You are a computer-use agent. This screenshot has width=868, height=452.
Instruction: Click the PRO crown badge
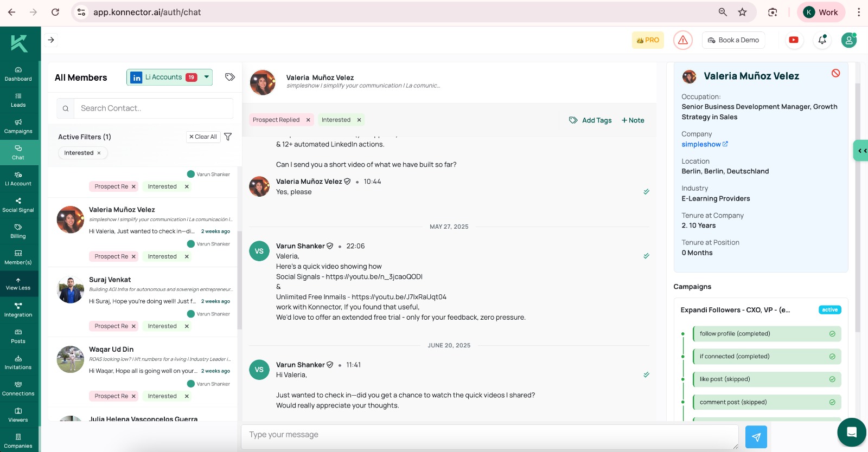(648, 40)
